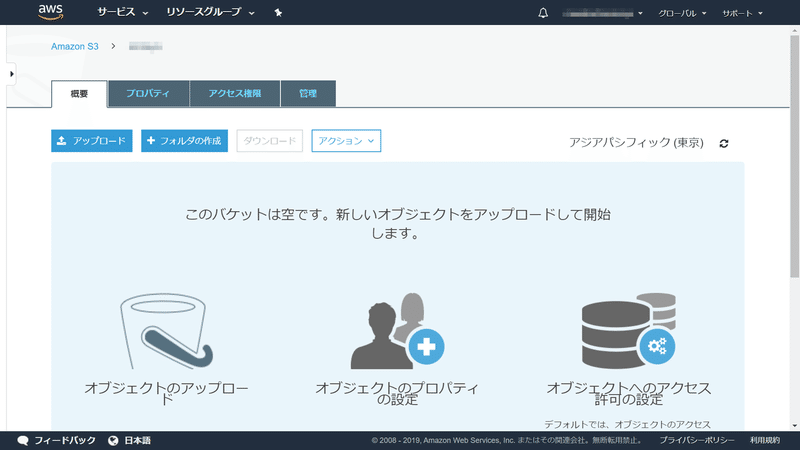The height and width of the screenshot is (450, 800).
Task: Open the 利用規約 link
Action: tap(765, 440)
